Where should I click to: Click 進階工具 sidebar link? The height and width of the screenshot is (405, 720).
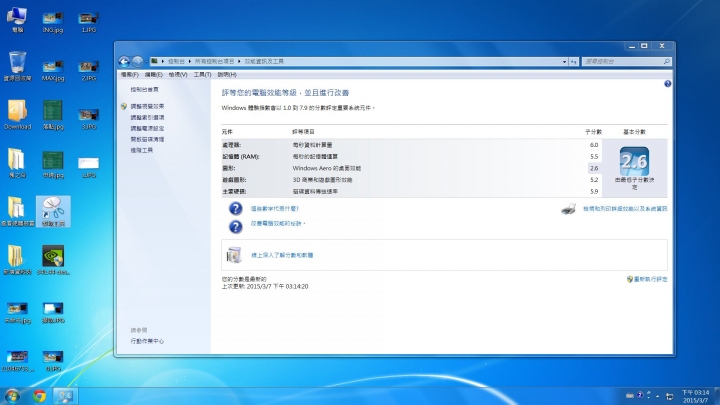141,150
